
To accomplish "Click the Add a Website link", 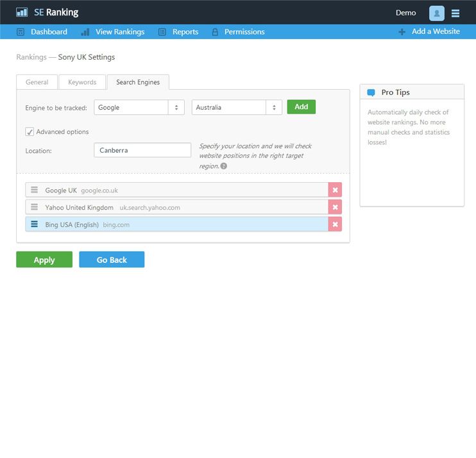I will tap(436, 31).
